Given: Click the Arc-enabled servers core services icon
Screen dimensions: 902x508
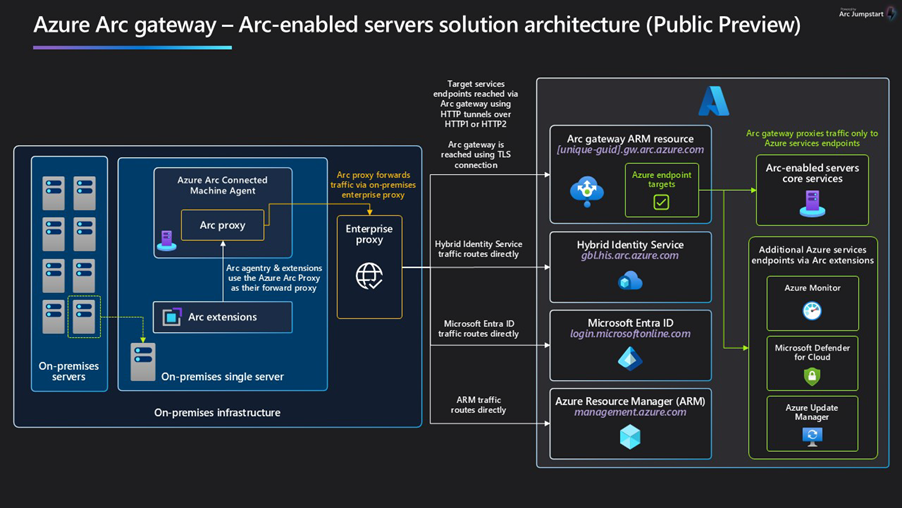Looking at the screenshot, I should click(812, 204).
